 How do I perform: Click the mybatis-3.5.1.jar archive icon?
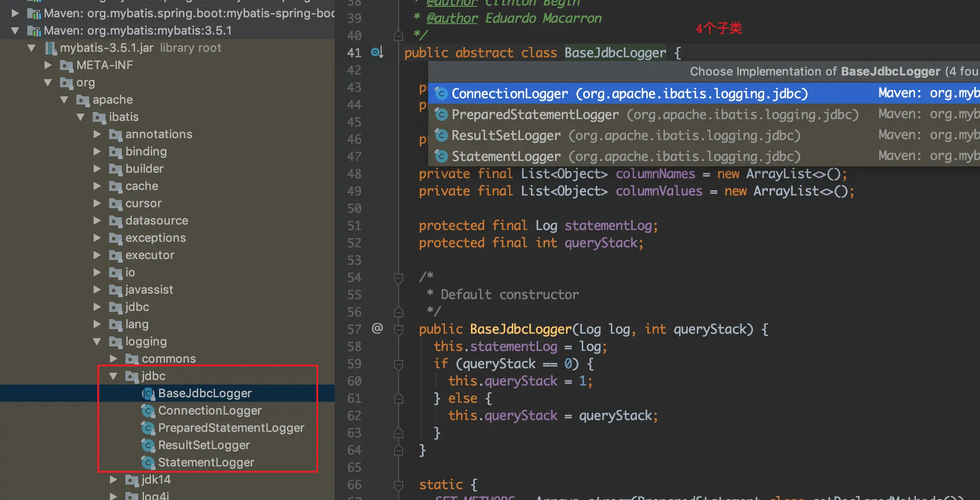tap(51, 48)
